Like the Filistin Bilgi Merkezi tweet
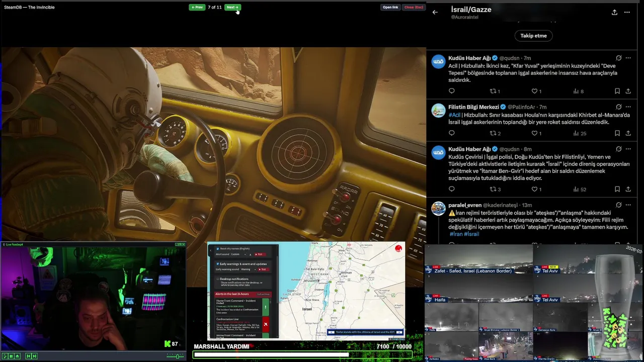Image resolution: width=644 pixels, height=362 pixels. point(535,133)
